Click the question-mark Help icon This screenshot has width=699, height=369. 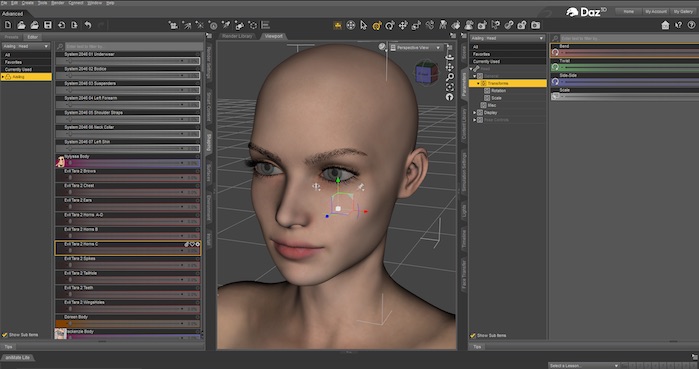[691, 25]
